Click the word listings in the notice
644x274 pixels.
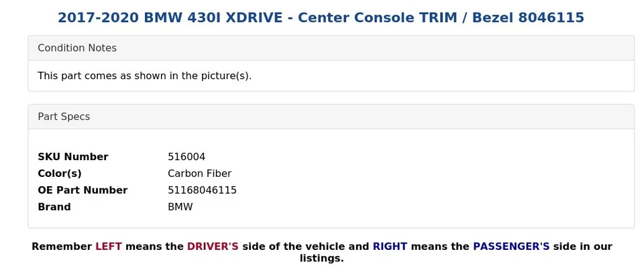[321, 259]
